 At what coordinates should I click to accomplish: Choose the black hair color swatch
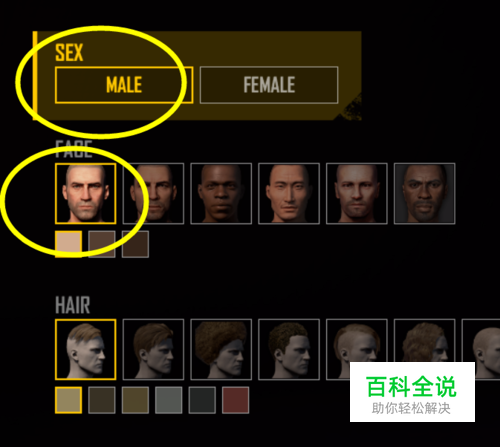[x=202, y=400]
